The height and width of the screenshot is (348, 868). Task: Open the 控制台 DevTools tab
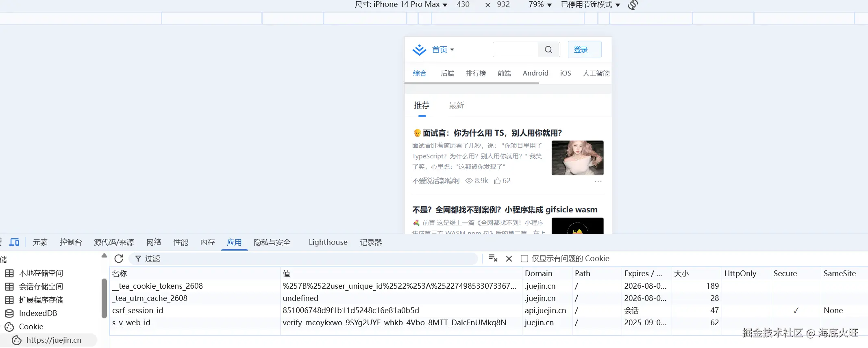pyautogui.click(x=71, y=242)
